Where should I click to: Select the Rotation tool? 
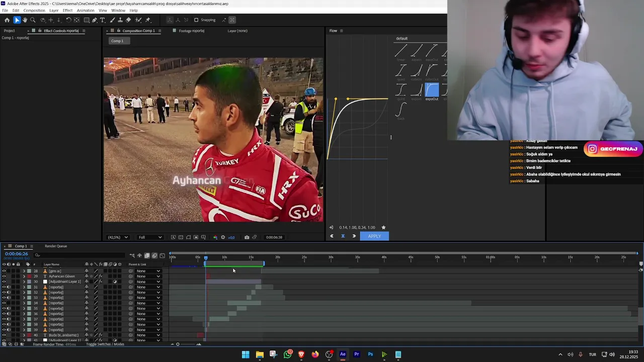pos(68,20)
